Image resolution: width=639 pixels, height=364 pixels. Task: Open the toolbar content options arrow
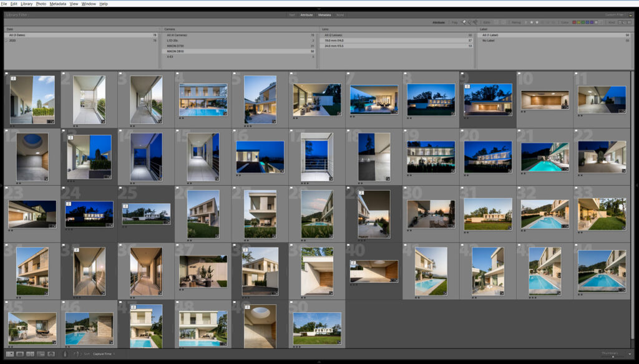click(631, 354)
